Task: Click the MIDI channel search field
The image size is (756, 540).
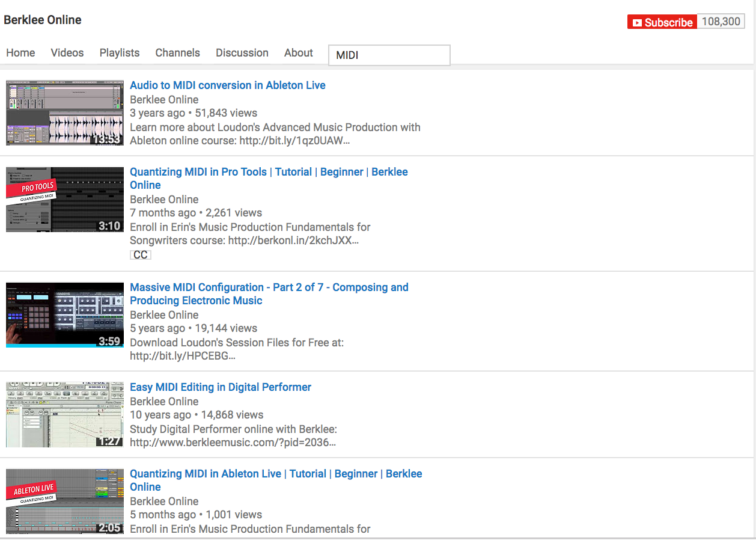Action: click(389, 55)
